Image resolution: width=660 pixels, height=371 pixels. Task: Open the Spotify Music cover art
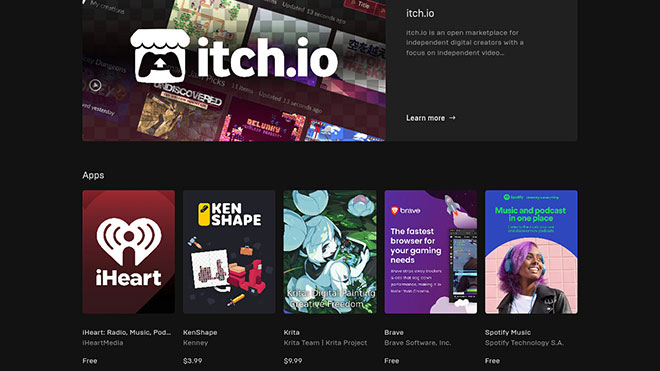point(531,252)
